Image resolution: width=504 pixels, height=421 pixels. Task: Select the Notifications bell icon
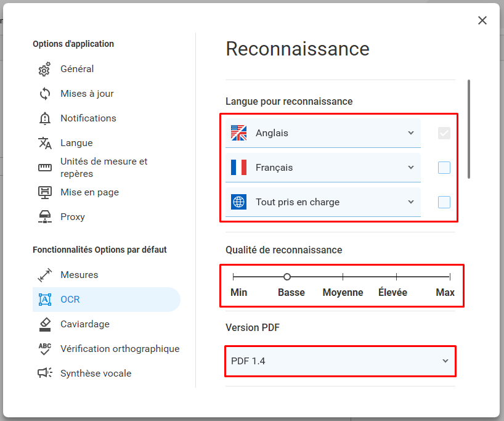pos(45,118)
